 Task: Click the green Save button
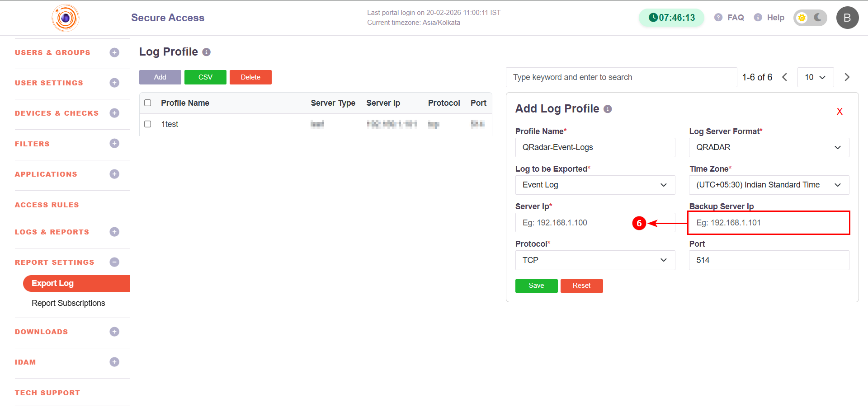coord(536,286)
